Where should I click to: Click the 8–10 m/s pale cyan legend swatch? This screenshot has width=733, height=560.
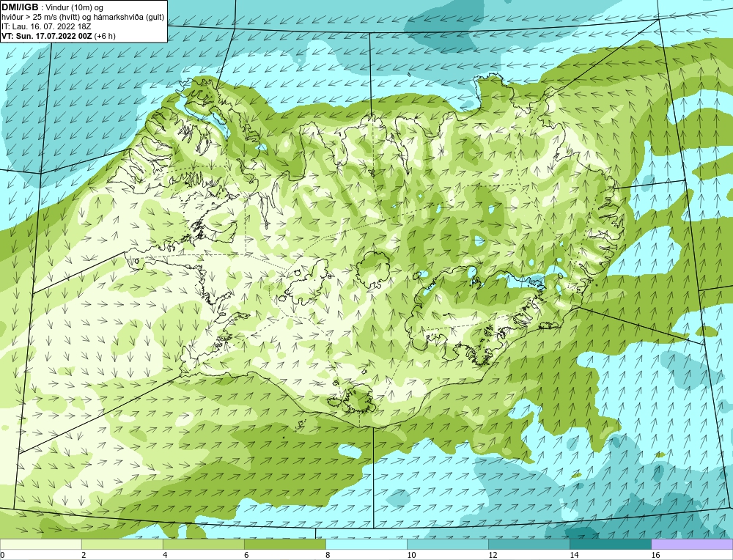coord(366,544)
